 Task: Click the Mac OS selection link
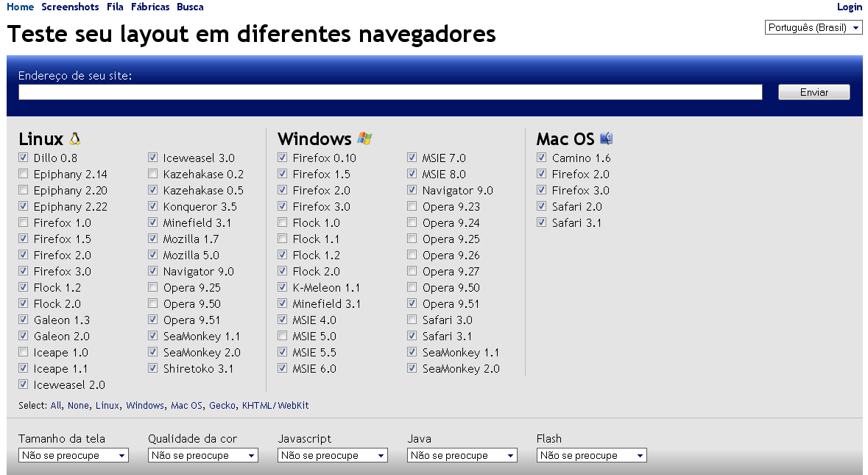point(186,405)
